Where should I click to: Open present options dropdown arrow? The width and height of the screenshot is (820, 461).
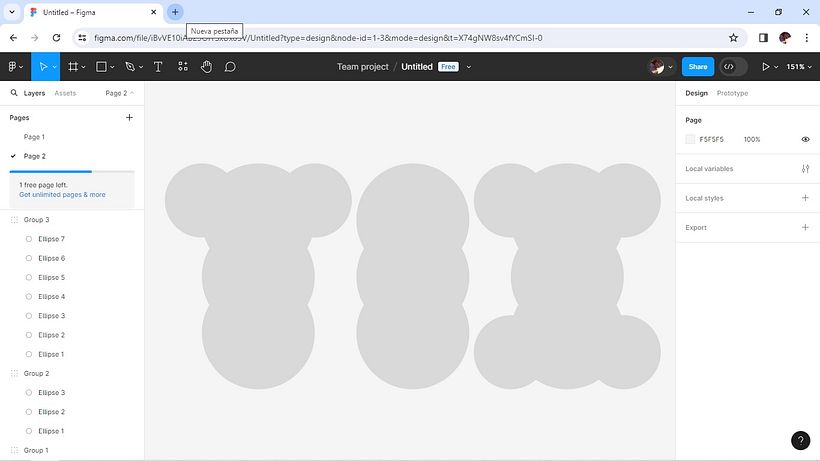tap(776, 67)
